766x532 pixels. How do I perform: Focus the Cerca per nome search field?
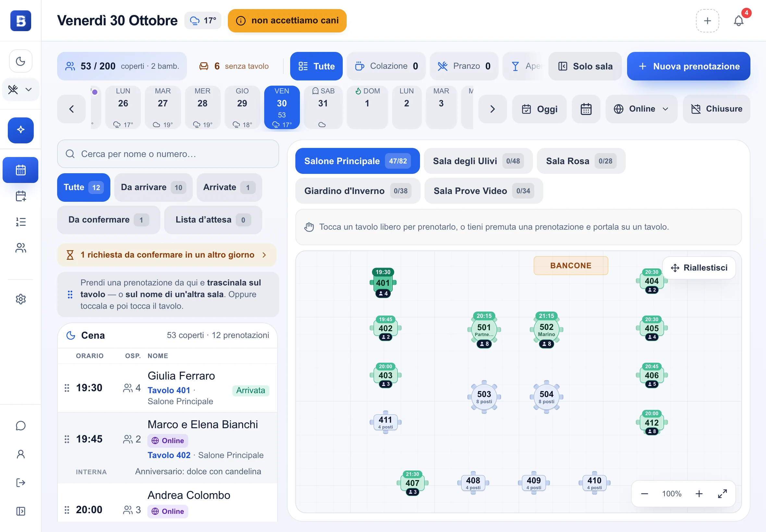click(168, 154)
